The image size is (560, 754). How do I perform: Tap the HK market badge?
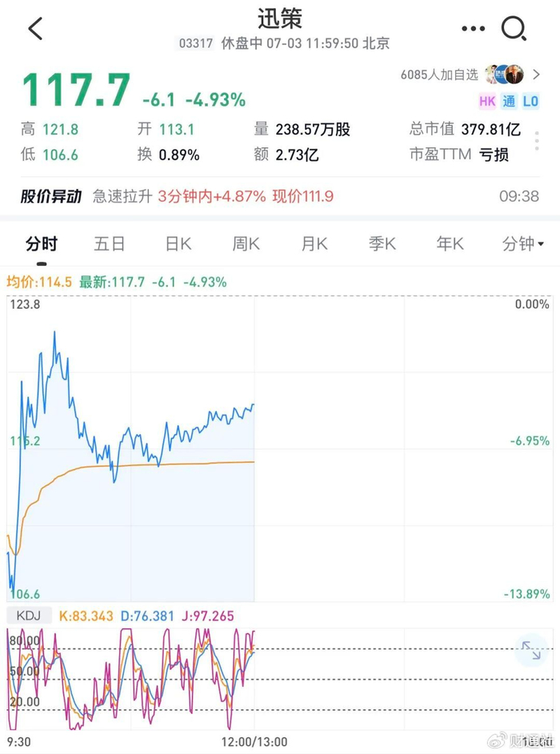coord(487,101)
